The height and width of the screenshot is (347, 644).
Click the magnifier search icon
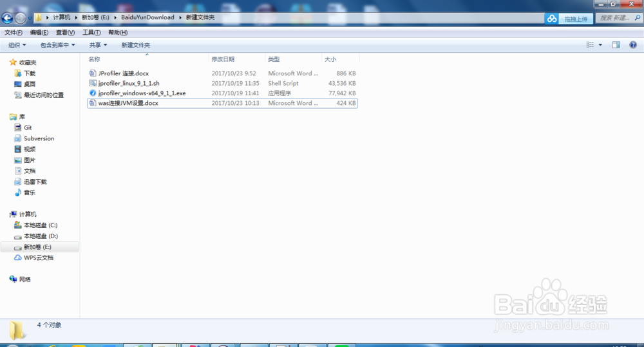638,17
